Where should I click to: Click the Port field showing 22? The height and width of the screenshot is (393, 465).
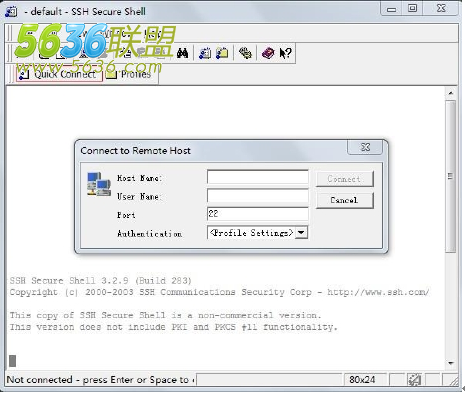point(258,214)
